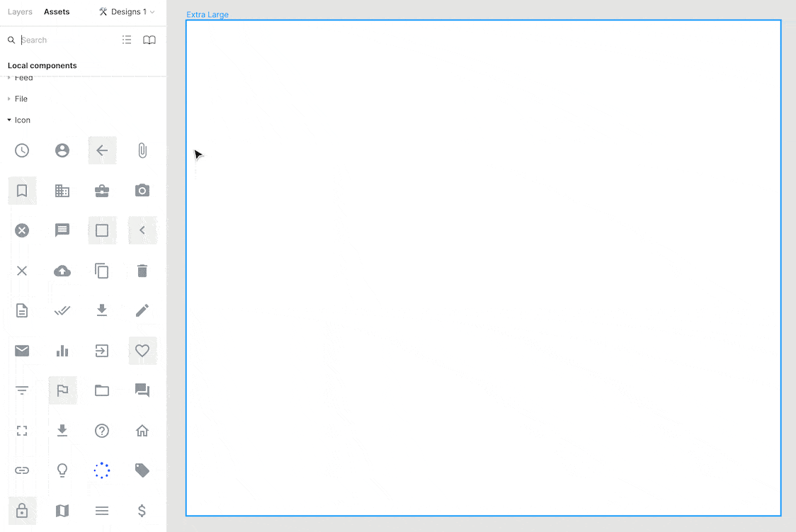Select the Extra Large frame label

coord(207,15)
